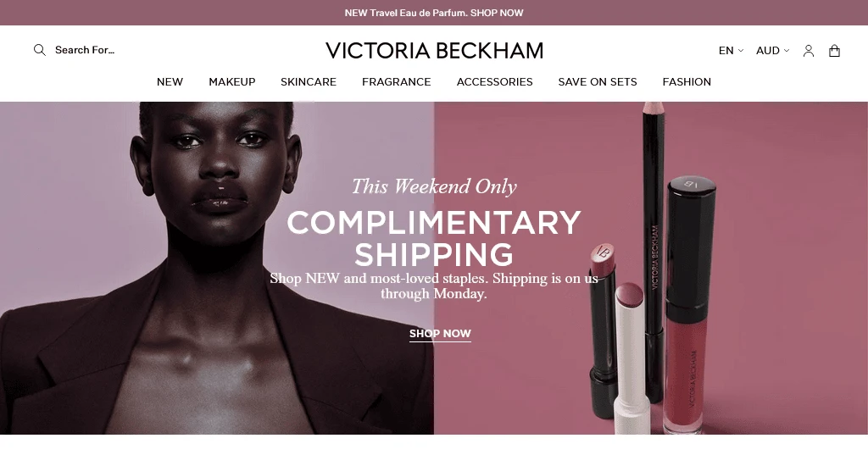Open the MAKEUP menu
This screenshot has width=868, height=466.
(232, 82)
